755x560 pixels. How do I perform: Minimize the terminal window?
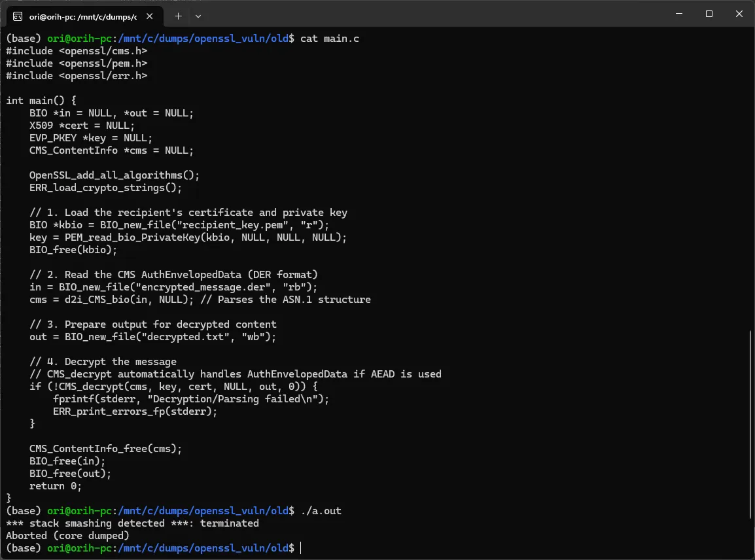[x=678, y=14]
